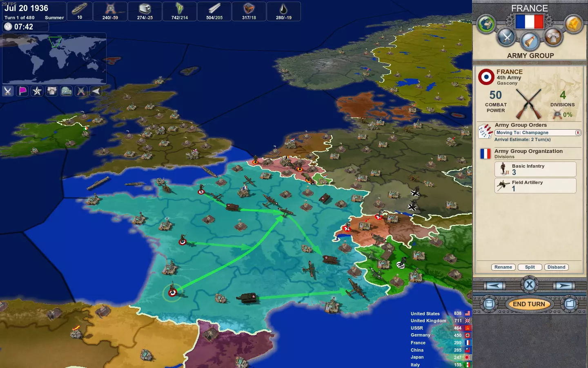
Task: Click the Army Group Orders icon
Action: click(486, 131)
